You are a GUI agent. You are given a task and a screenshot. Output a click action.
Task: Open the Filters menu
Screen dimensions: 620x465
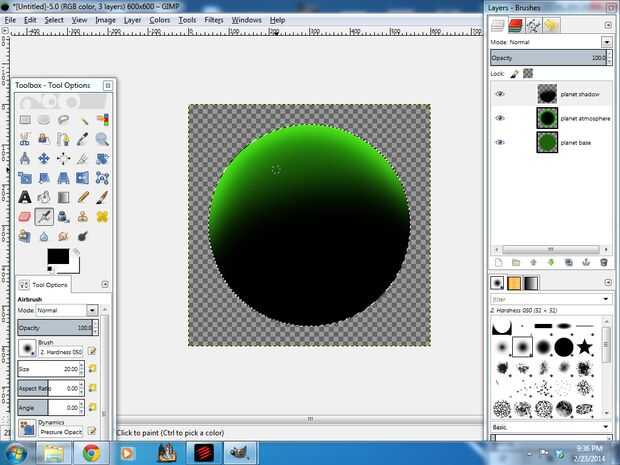(x=214, y=20)
